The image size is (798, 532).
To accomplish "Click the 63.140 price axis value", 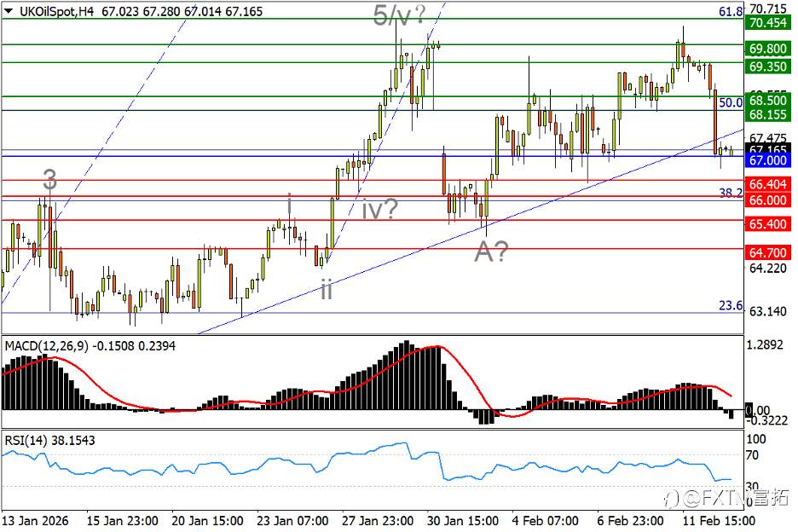I will pyautogui.click(x=768, y=311).
